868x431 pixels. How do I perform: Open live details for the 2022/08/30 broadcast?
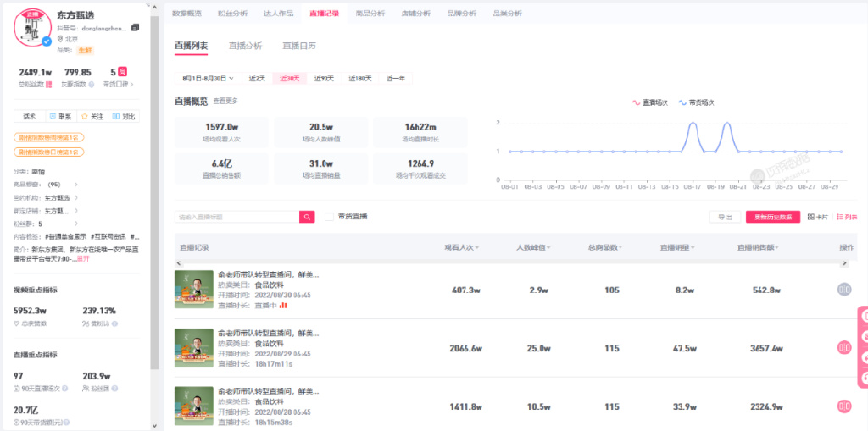[844, 289]
